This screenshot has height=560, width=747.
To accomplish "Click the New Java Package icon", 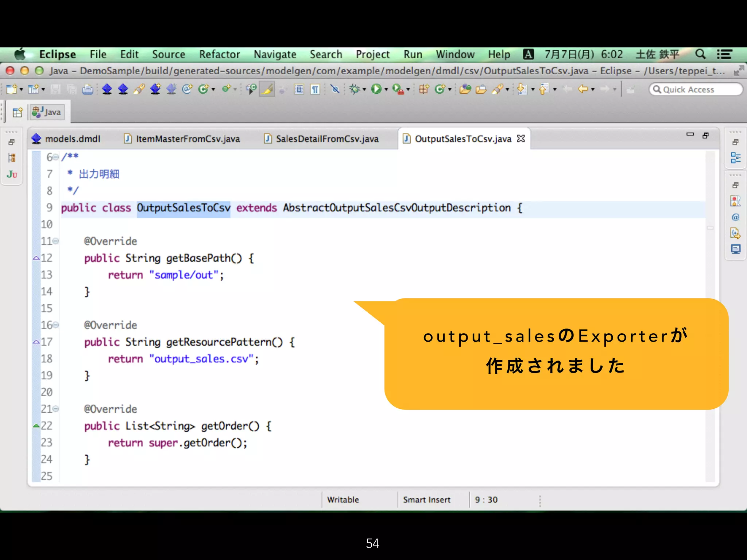I will (423, 89).
